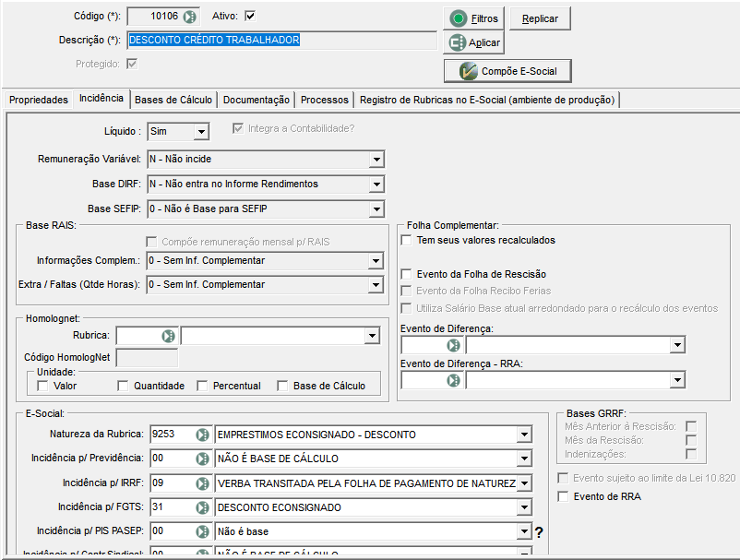Open the Processos tab
Viewport: 740px width, 560px height.
325,100
